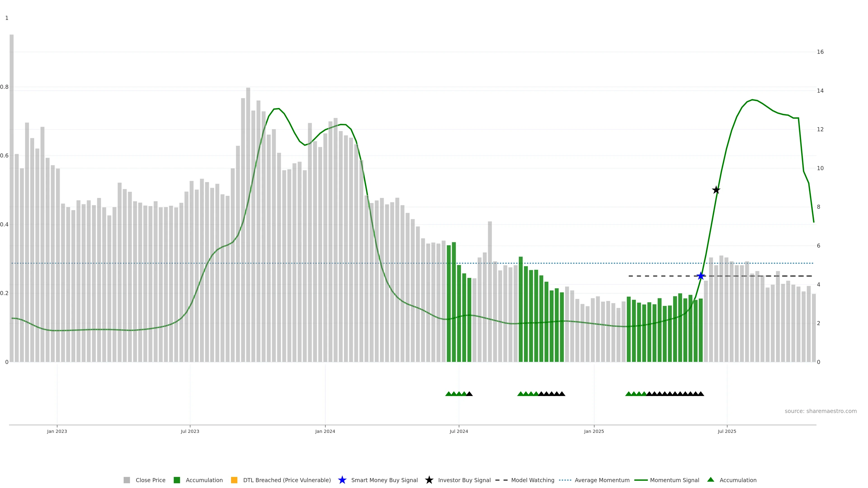Click the Jan 2025 axis label
The width and height of the screenshot is (868, 488).
pyautogui.click(x=594, y=432)
